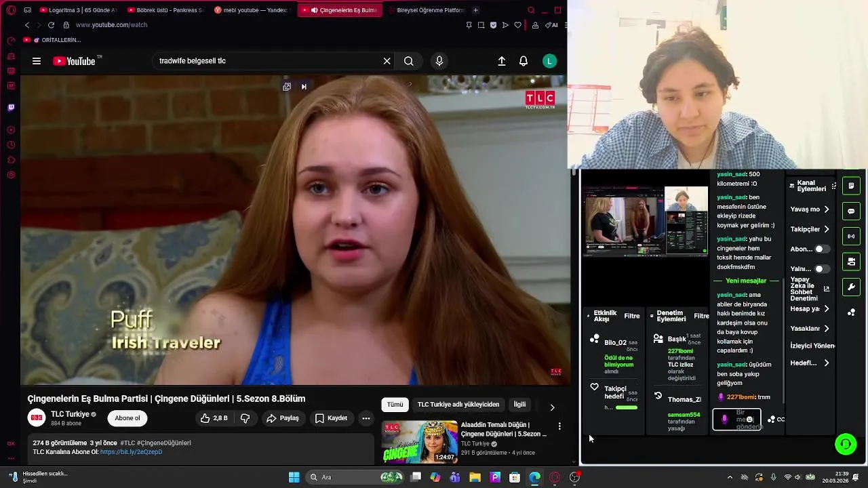Screen dimensions: 868x488
Task: Run search with the magnifier button
Action: 408,61
